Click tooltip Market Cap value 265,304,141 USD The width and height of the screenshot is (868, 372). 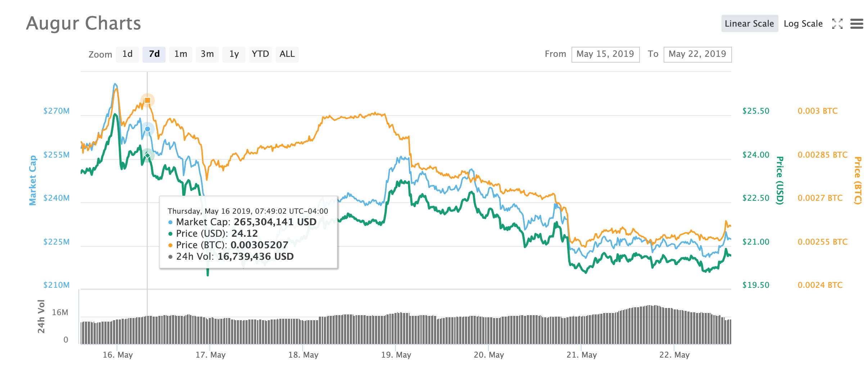point(275,222)
